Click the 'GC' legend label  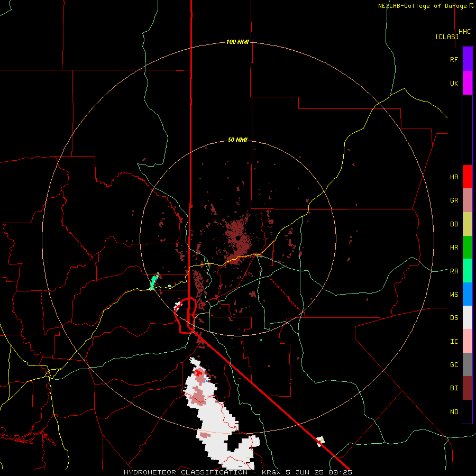pos(454,365)
